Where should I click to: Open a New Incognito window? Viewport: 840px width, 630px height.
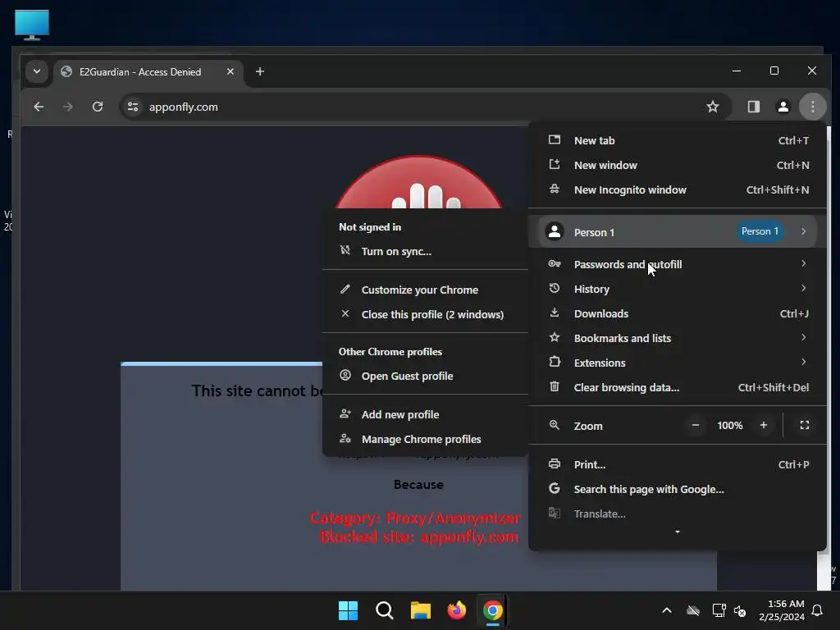click(x=677, y=189)
